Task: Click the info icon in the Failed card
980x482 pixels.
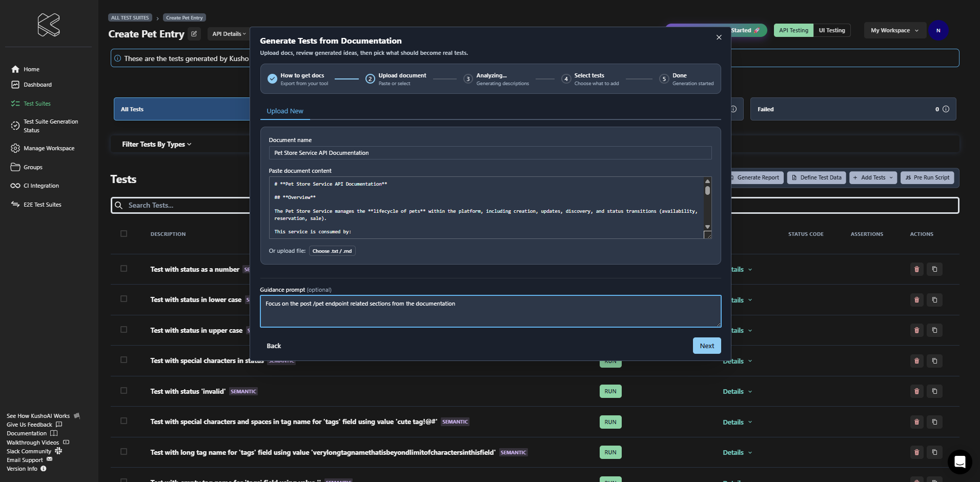Action: pyautogui.click(x=946, y=109)
